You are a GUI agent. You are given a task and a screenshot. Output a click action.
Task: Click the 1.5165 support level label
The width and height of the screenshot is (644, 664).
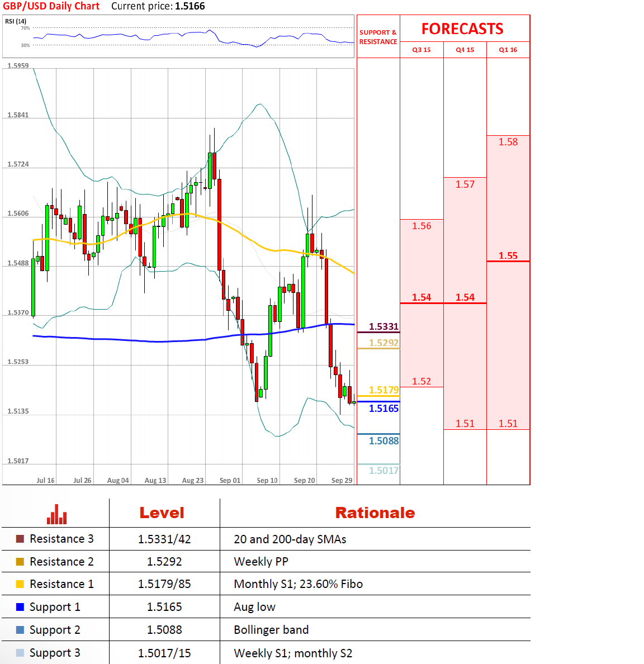click(383, 408)
